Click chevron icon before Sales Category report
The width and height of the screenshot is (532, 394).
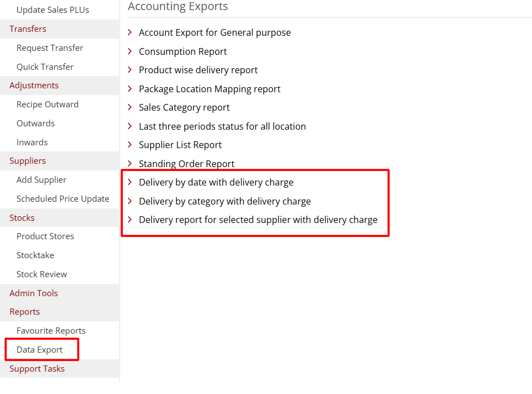(x=130, y=107)
